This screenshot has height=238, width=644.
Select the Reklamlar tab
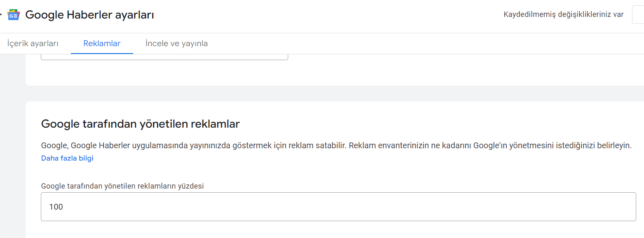click(x=102, y=43)
